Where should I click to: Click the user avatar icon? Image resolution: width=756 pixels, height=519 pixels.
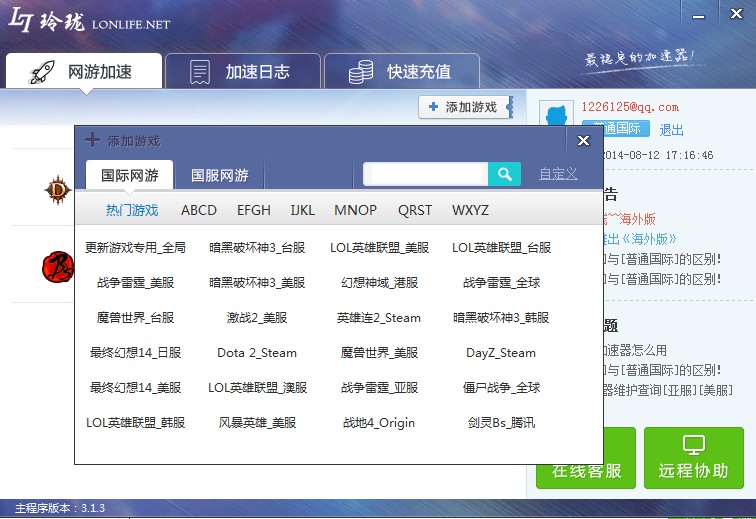(558, 118)
